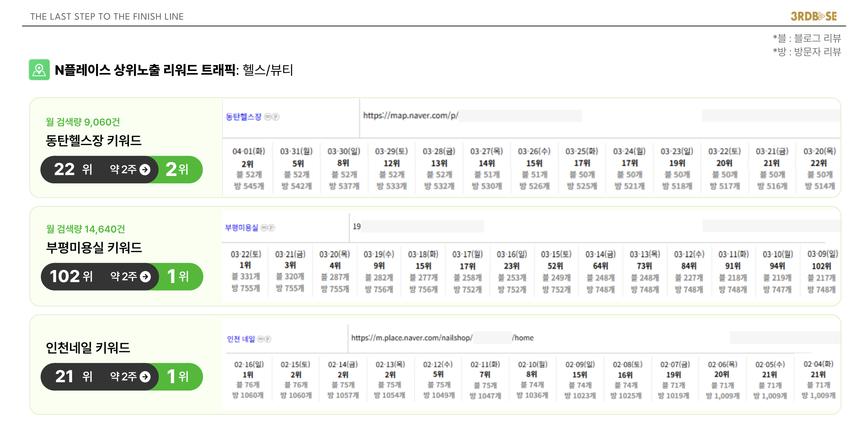This screenshot has width=868, height=431.
Task: Open the 부평미용실 keyword link
Action: click(241, 228)
